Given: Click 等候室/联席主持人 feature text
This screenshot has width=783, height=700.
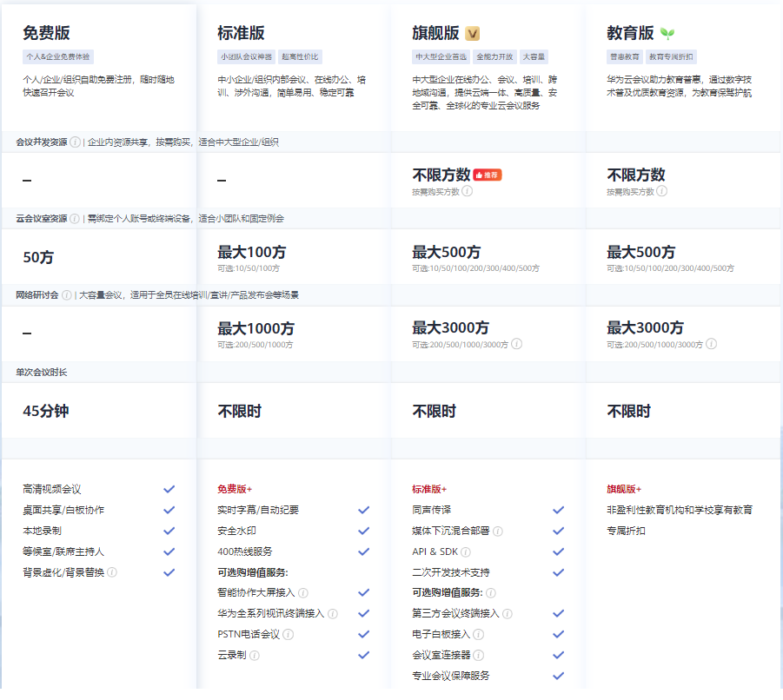Looking at the screenshot, I should point(63,551).
